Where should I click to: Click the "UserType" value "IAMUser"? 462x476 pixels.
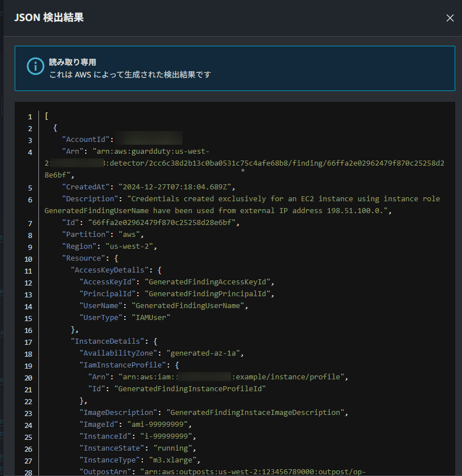tap(150, 318)
